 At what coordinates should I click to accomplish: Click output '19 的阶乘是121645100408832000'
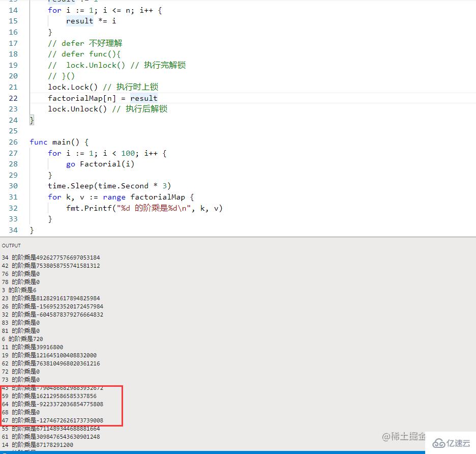pos(49,355)
